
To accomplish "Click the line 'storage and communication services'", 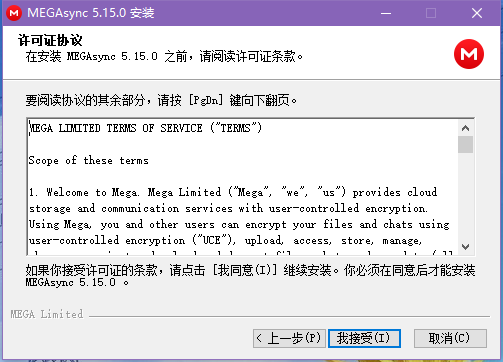I will pos(228,208).
